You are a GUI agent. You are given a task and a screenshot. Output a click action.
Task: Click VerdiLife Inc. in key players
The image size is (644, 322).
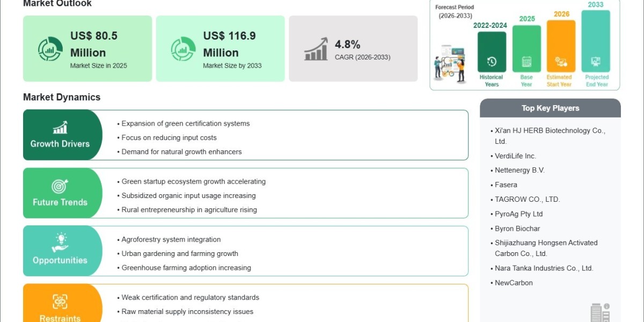[515, 156]
